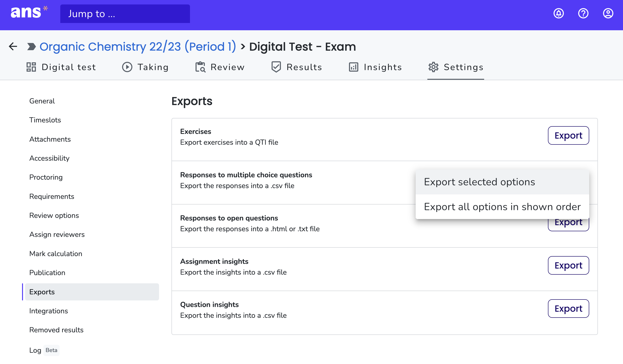This screenshot has height=364, width=623.
Task: Click the Insights chart icon
Action: (353, 67)
